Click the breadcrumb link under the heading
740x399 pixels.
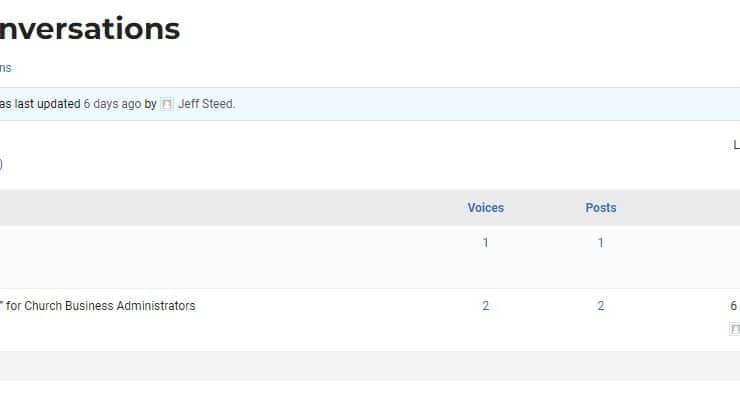click(x=6, y=68)
